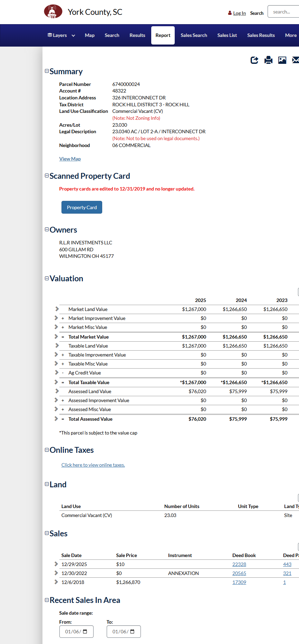Collapse the Summary section
The width and height of the screenshot is (299, 644).
tap(47, 71)
